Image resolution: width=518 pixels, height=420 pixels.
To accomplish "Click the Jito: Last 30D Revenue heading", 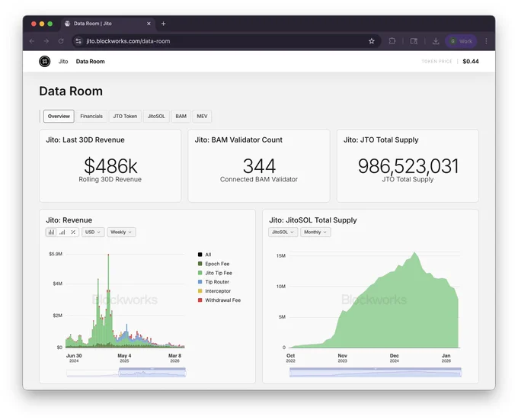I will [x=85, y=139].
